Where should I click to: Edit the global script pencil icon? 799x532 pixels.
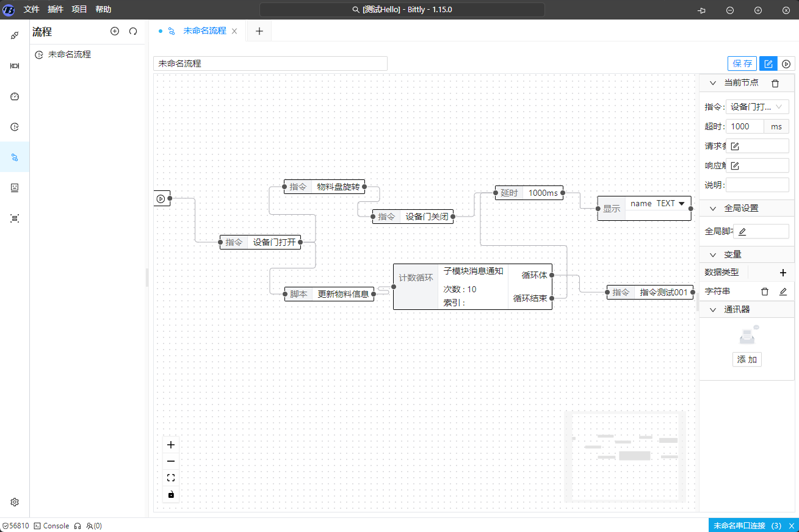pyautogui.click(x=742, y=232)
